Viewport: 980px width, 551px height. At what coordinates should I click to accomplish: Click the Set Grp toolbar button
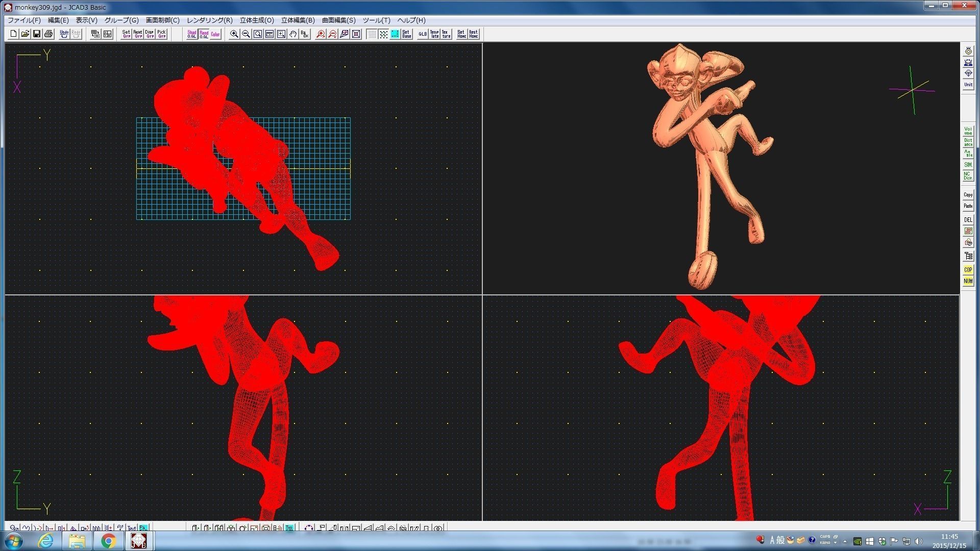click(x=126, y=34)
